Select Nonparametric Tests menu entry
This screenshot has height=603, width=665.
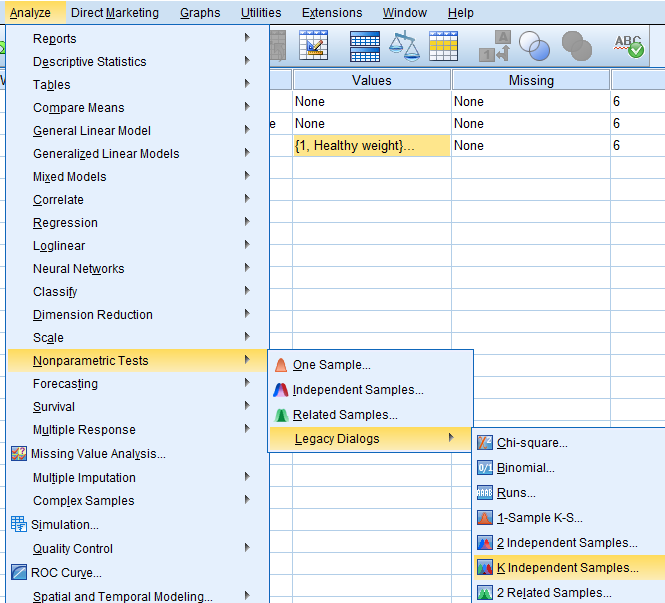point(137,360)
